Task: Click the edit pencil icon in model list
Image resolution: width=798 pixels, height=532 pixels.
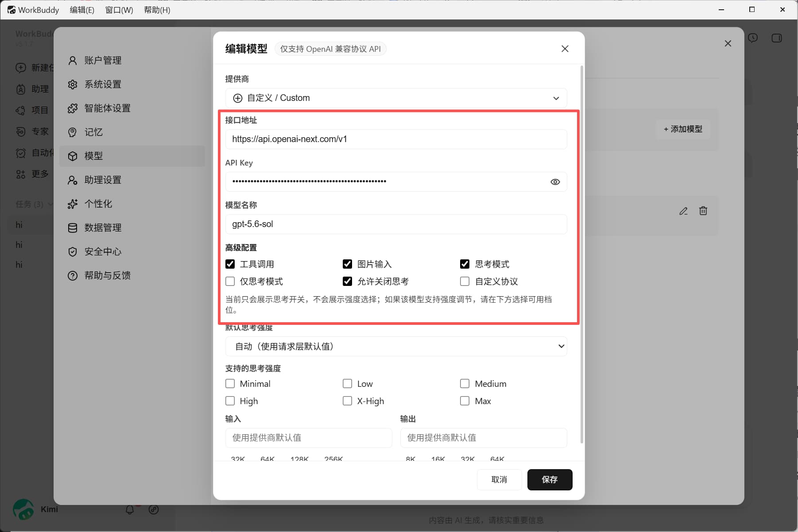Action: point(683,211)
